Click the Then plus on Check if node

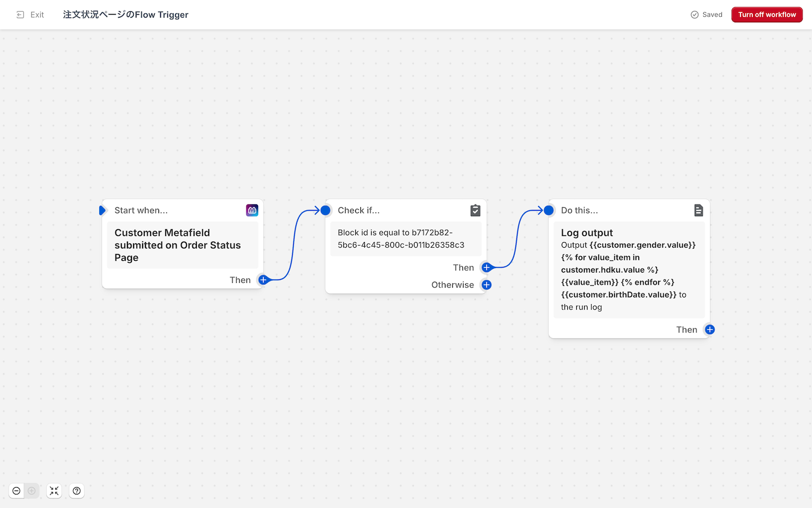pos(487,268)
